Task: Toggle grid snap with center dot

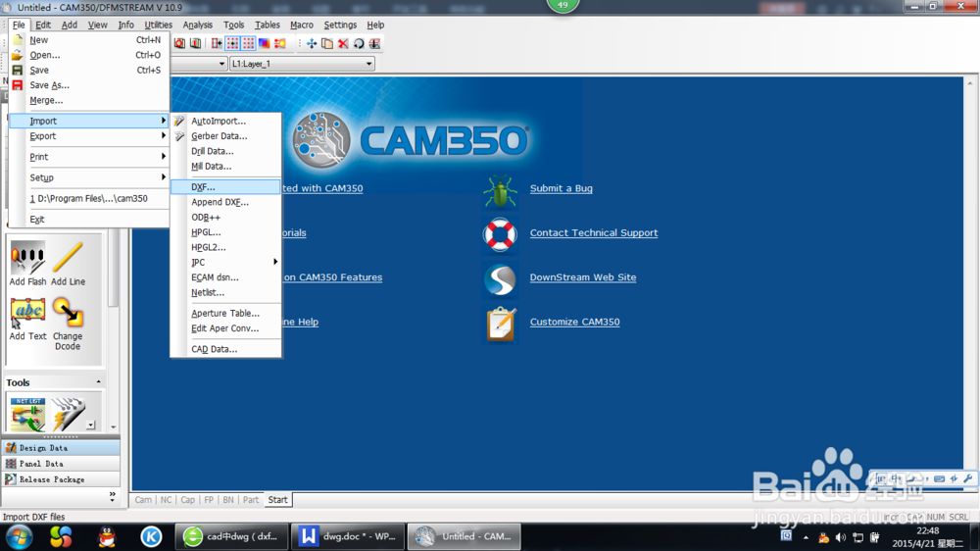Action: click(232, 43)
